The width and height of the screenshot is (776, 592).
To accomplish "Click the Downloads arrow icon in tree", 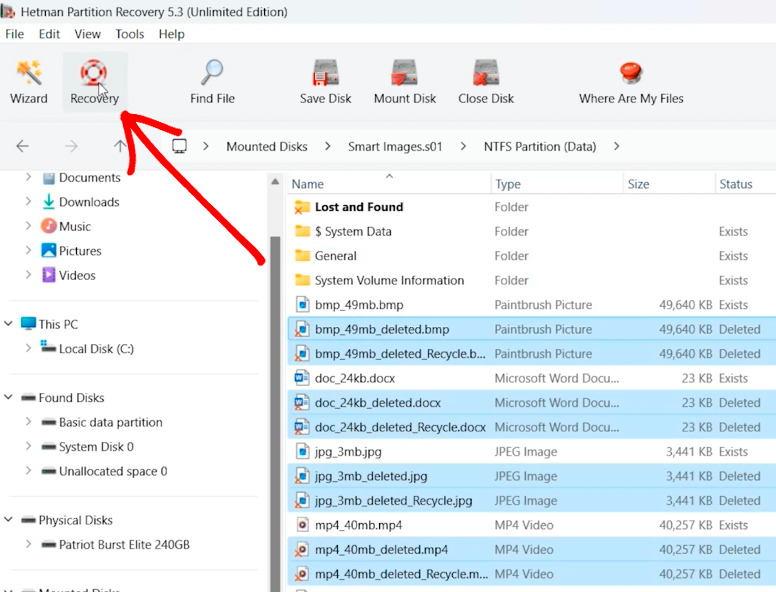I will pyautogui.click(x=48, y=201).
